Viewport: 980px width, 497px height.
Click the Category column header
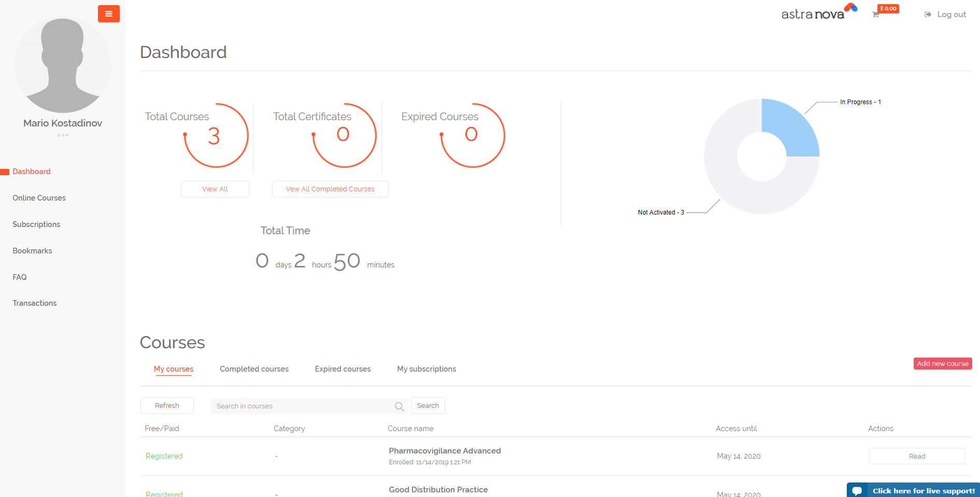point(289,429)
